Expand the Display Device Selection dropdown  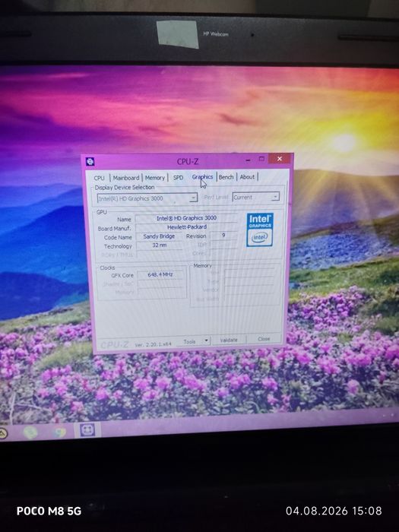pos(147,198)
